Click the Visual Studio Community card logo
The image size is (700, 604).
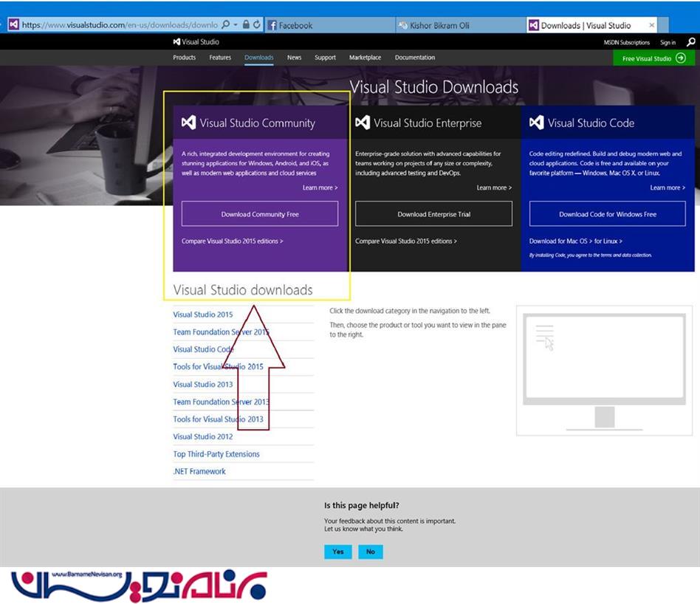click(188, 123)
